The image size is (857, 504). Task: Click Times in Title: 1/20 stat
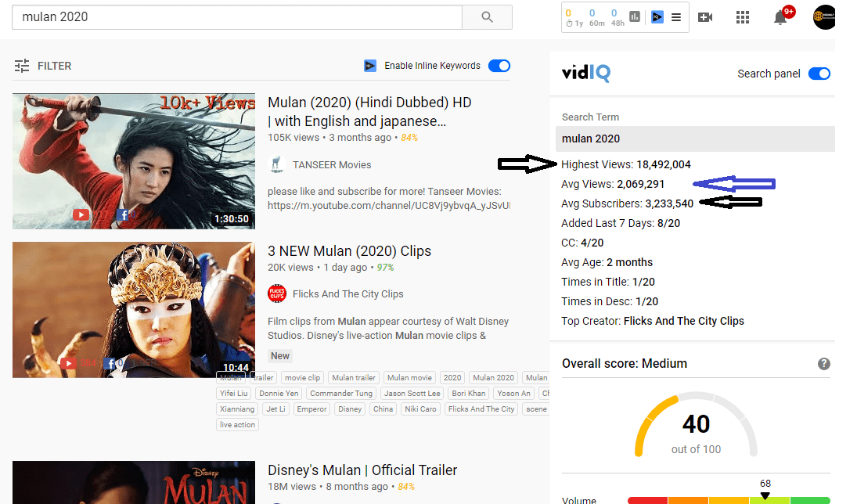[608, 282]
